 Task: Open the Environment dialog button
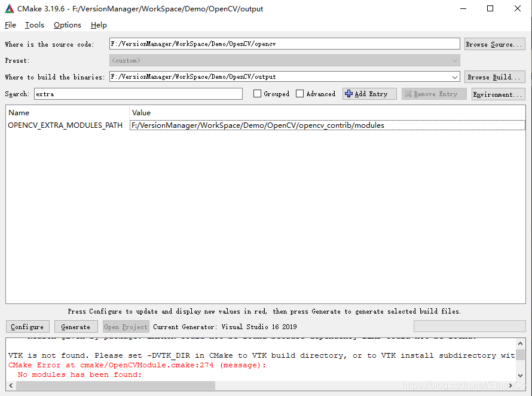[x=498, y=94]
